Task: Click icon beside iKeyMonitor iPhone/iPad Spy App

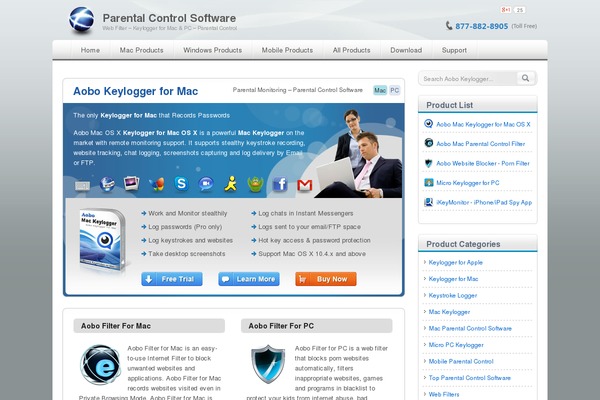Action: coord(429,202)
